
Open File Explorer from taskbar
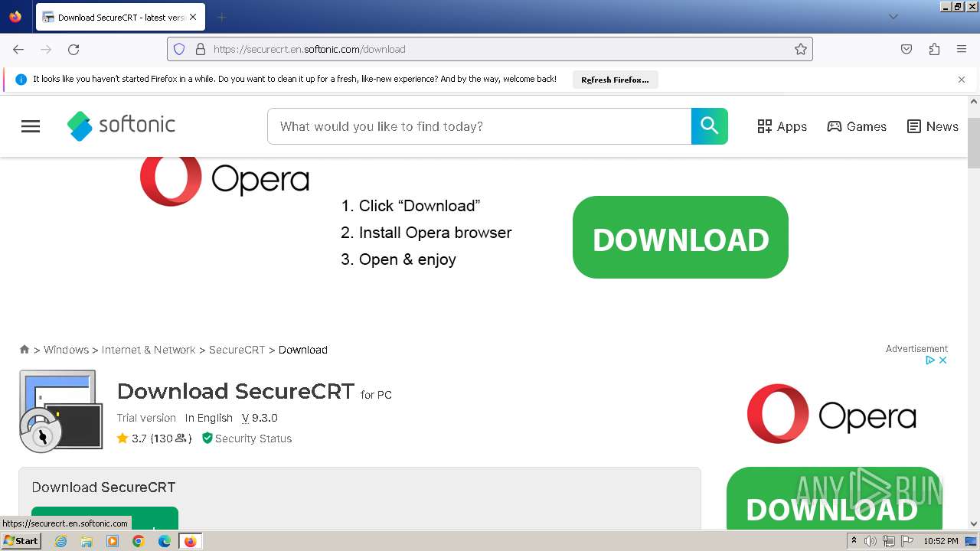(87, 541)
